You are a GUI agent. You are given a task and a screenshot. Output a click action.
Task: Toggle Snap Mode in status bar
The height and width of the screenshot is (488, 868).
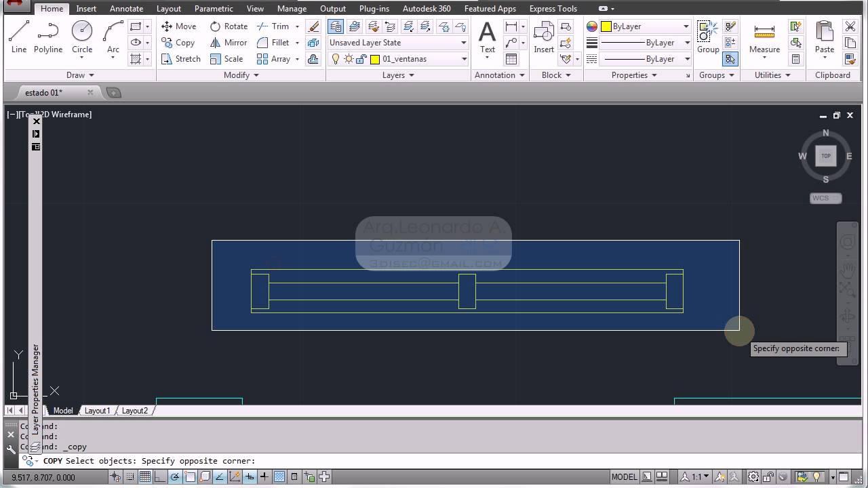[x=130, y=477]
